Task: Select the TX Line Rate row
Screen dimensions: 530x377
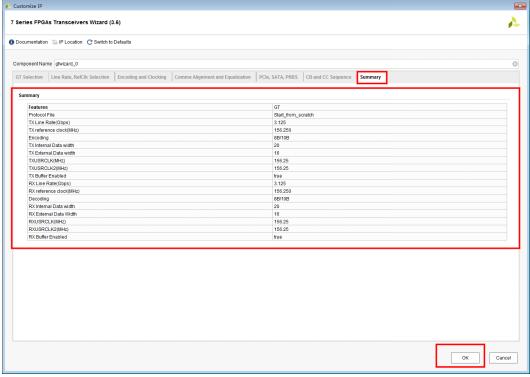Action: (267, 122)
